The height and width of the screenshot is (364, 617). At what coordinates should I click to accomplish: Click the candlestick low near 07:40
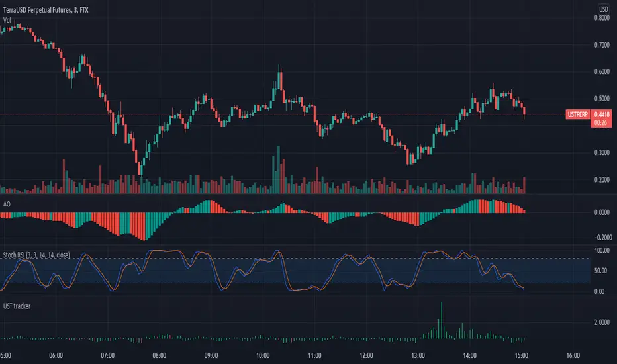[140, 169]
